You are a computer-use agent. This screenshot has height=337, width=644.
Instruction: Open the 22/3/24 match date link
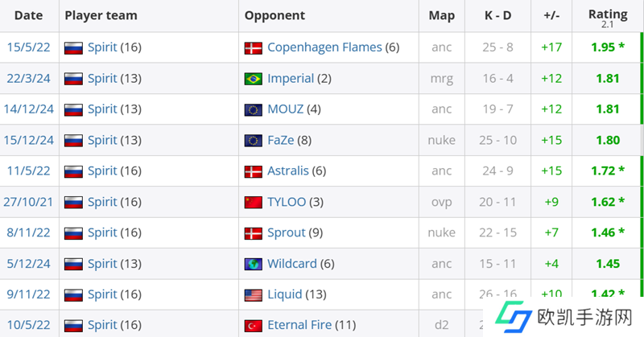29,79
